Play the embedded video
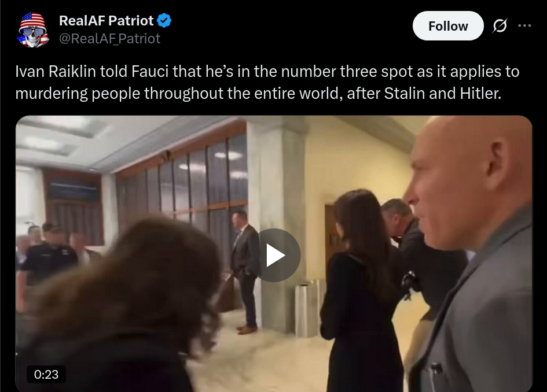 click(x=276, y=255)
